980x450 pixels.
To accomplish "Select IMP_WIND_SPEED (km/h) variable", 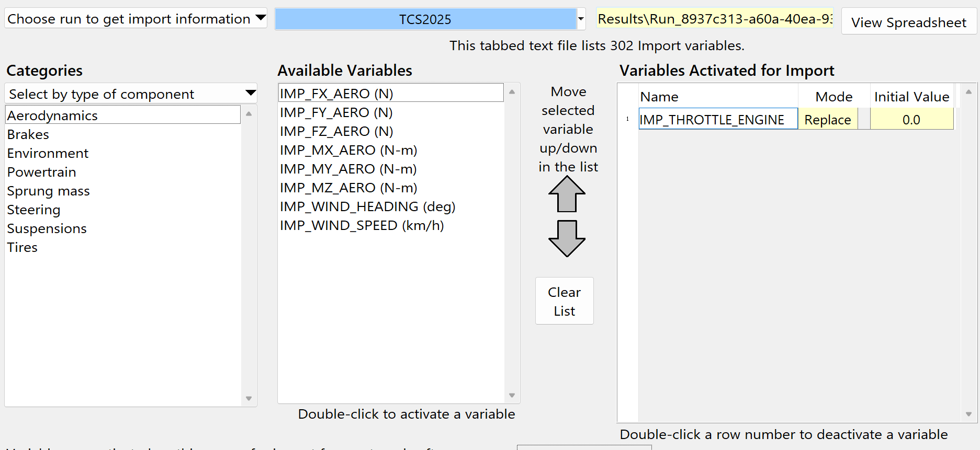I will pyautogui.click(x=362, y=225).
